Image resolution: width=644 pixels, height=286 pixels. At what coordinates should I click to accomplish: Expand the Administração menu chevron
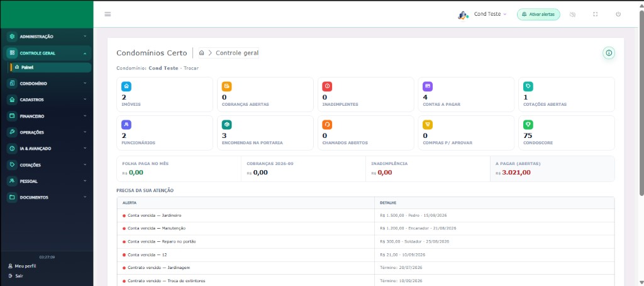point(85,36)
